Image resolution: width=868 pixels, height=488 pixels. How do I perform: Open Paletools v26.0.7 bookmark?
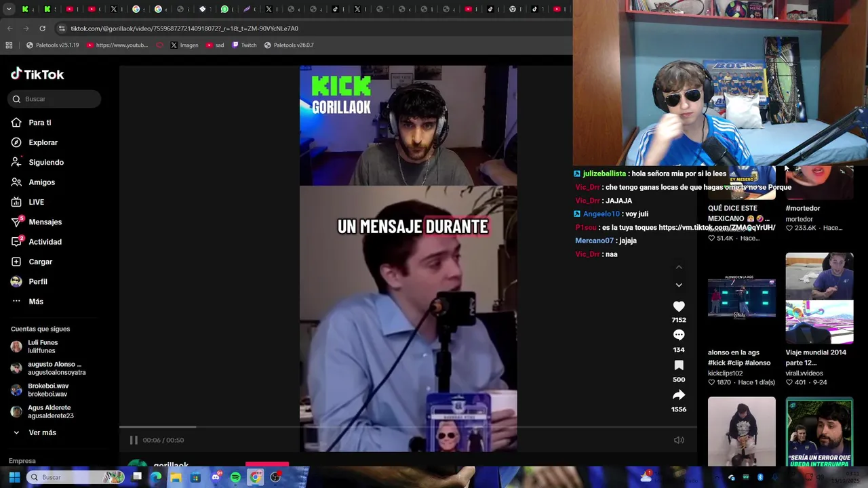[x=288, y=45]
